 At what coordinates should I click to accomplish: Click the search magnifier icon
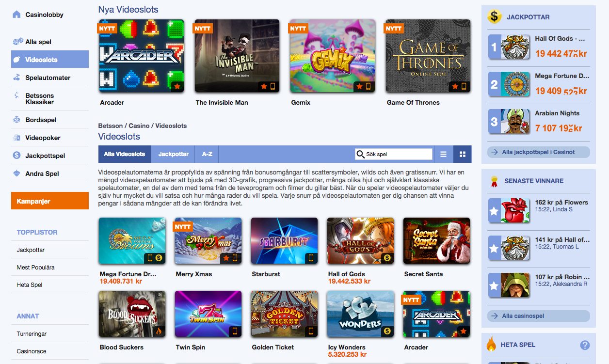(360, 154)
